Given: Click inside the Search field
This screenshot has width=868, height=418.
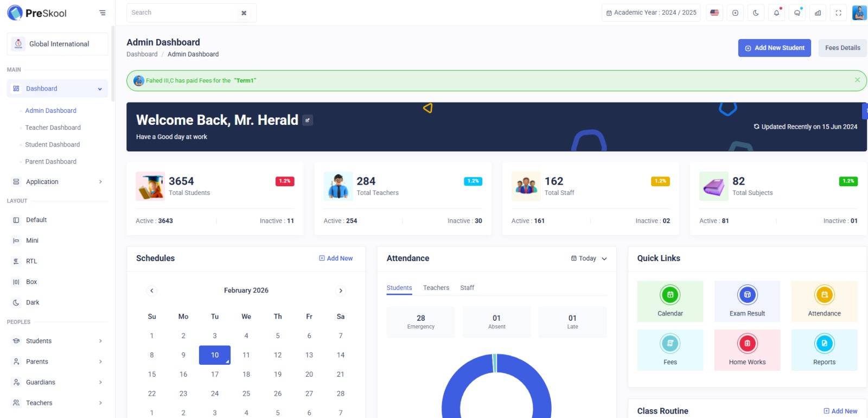Looking at the screenshot, I should point(192,13).
